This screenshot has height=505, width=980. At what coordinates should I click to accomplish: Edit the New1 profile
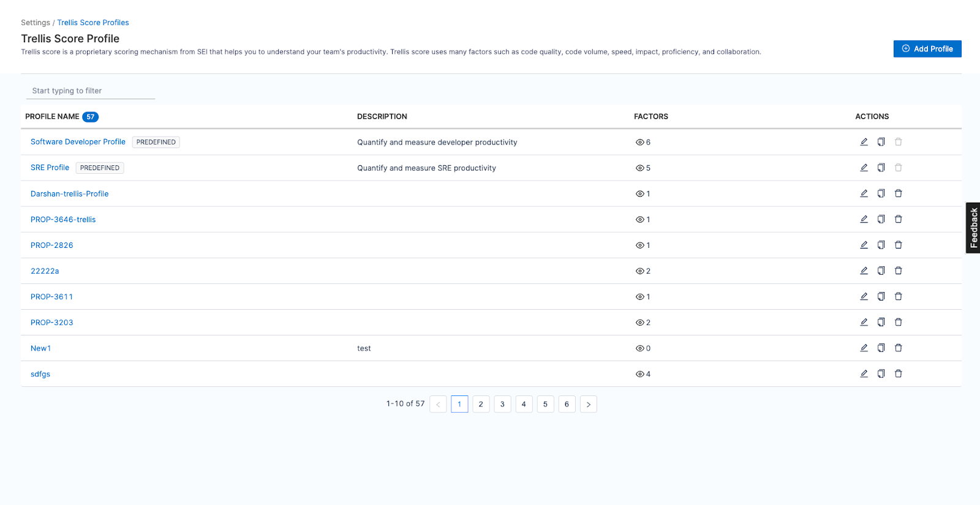click(x=864, y=348)
